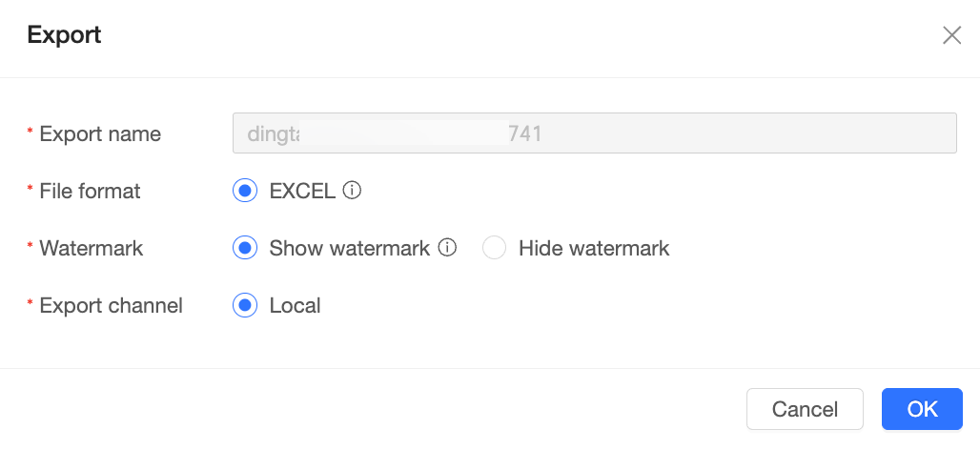Click the "Export channel" field label
Viewport: 980px width, 450px height.
click(111, 305)
